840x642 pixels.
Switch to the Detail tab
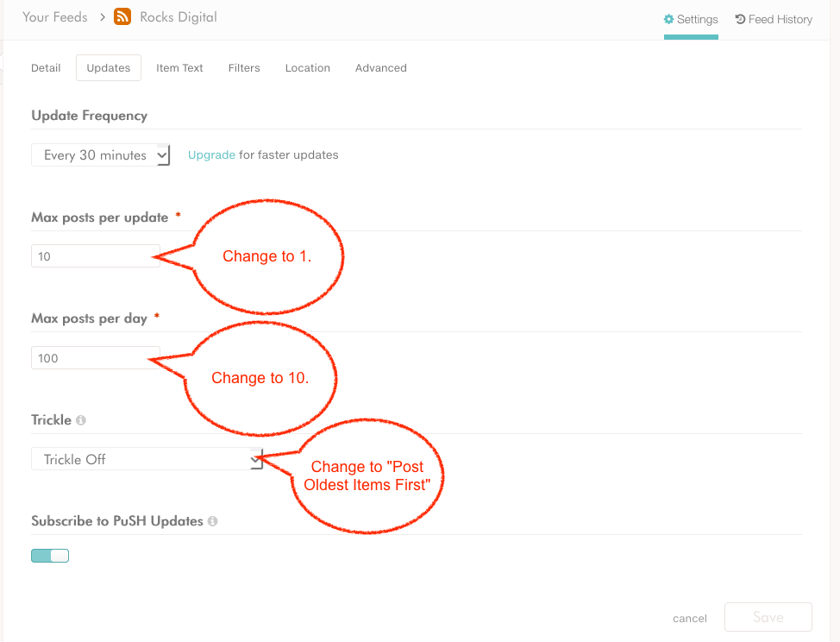(46, 68)
